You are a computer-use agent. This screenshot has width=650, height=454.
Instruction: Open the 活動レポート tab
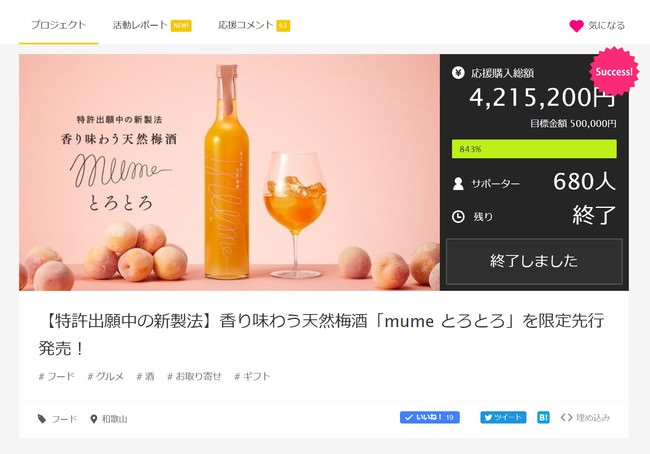(x=140, y=25)
